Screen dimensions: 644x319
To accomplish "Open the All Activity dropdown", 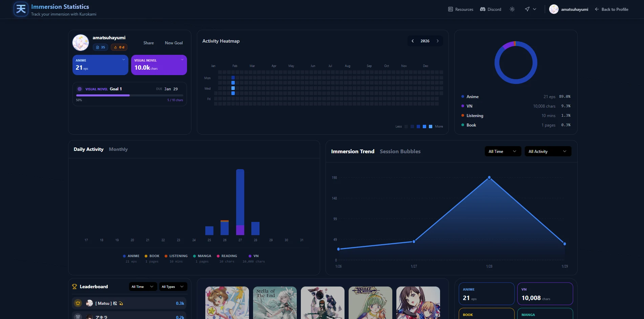I will (548, 151).
